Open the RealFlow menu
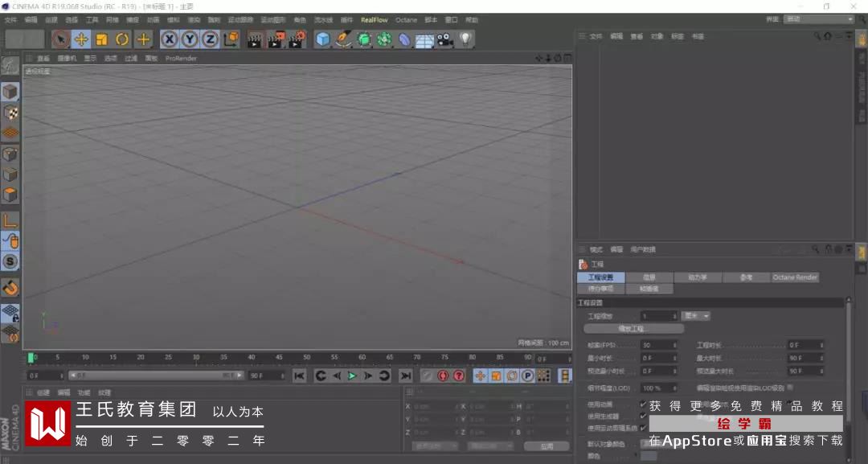 [375, 20]
